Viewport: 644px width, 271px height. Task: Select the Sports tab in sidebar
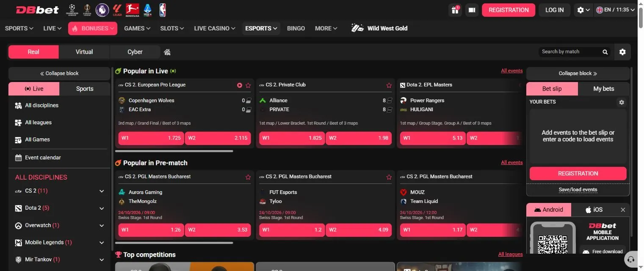85,89
